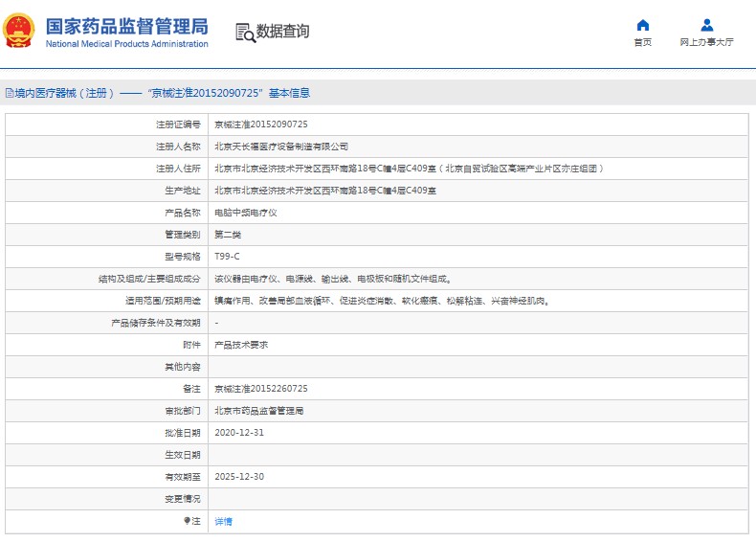The width and height of the screenshot is (756, 542).
Task: Select registration number 京械注准20152090725 value
Action: [x=261, y=124]
